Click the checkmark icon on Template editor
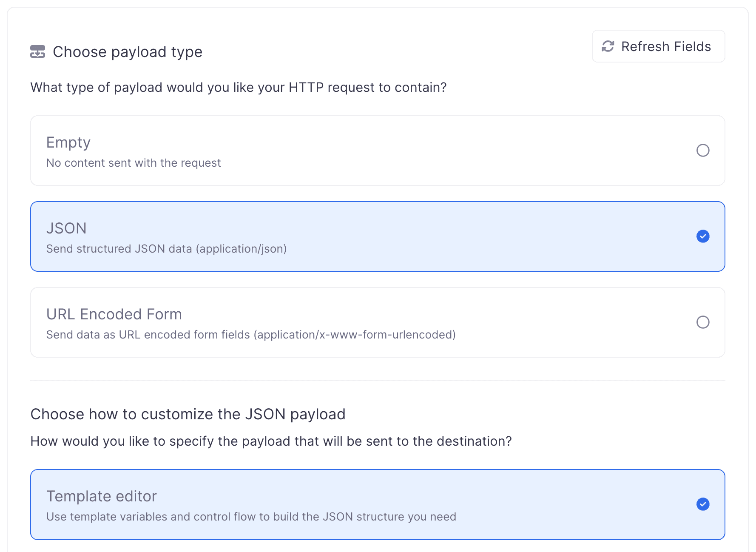The width and height of the screenshot is (756, 552). coord(703,504)
